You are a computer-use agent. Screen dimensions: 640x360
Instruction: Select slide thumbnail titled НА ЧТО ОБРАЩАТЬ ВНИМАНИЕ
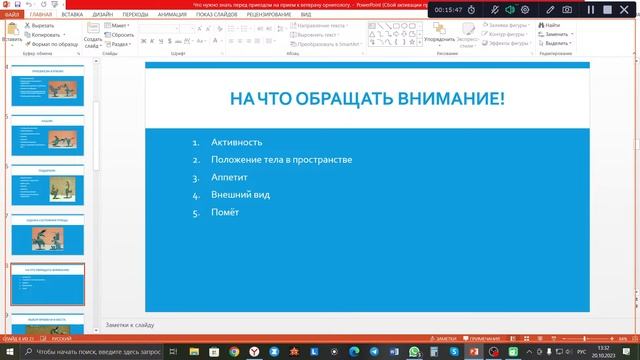tap(48, 284)
